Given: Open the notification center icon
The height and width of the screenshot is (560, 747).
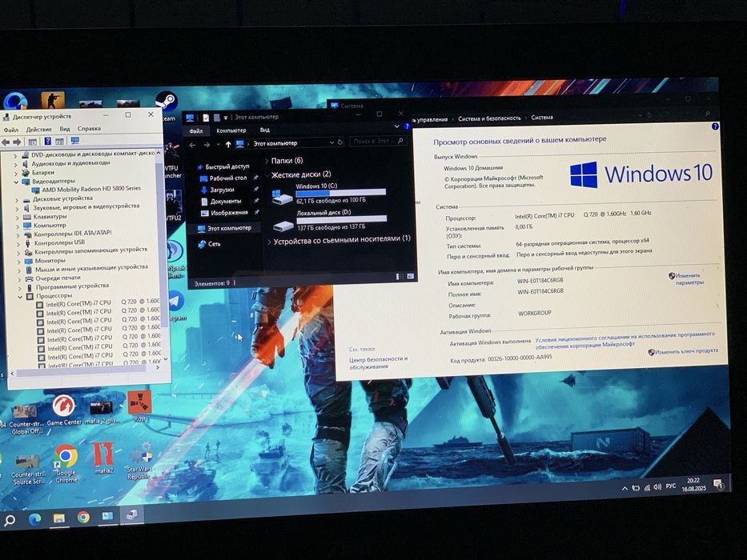Looking at the screenshot, I should [718, 484].
